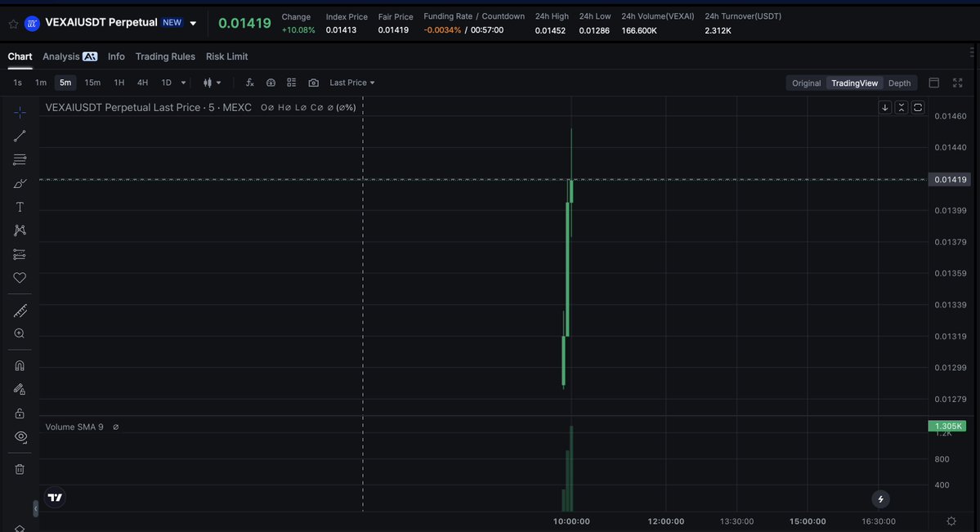The width and height of the screenshot is (980, 532).
Task: Click the lightning bolt button
Action: pos(880,498)
